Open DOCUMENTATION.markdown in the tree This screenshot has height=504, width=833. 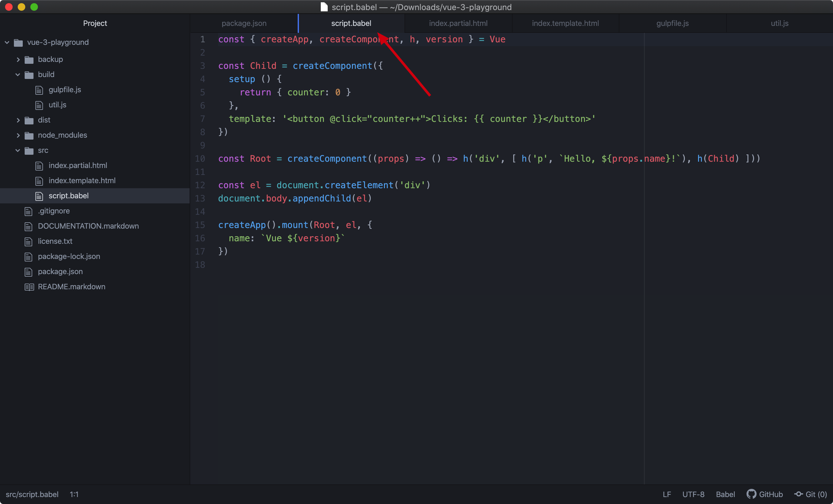tap(88, 226)
